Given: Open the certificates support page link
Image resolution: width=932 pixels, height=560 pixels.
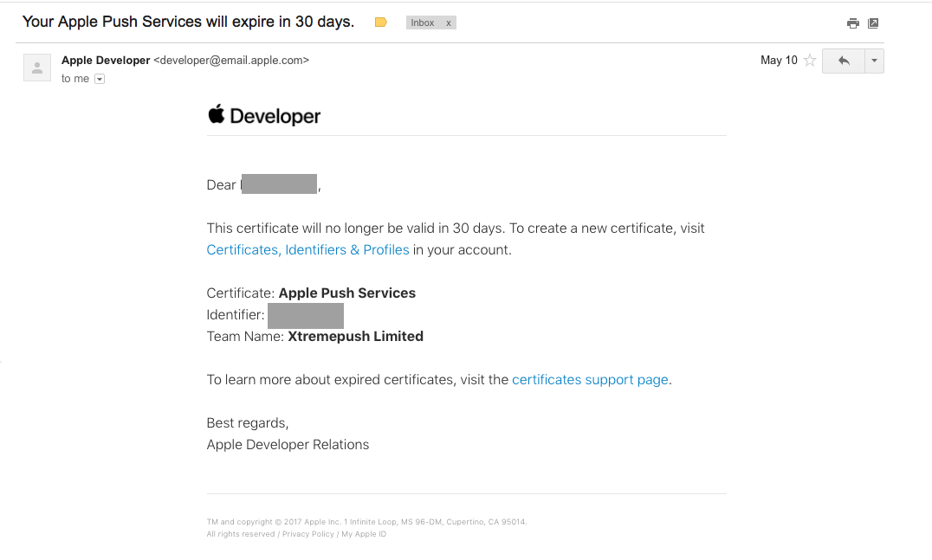Looking at the screenshot, I should click(590, 379).
